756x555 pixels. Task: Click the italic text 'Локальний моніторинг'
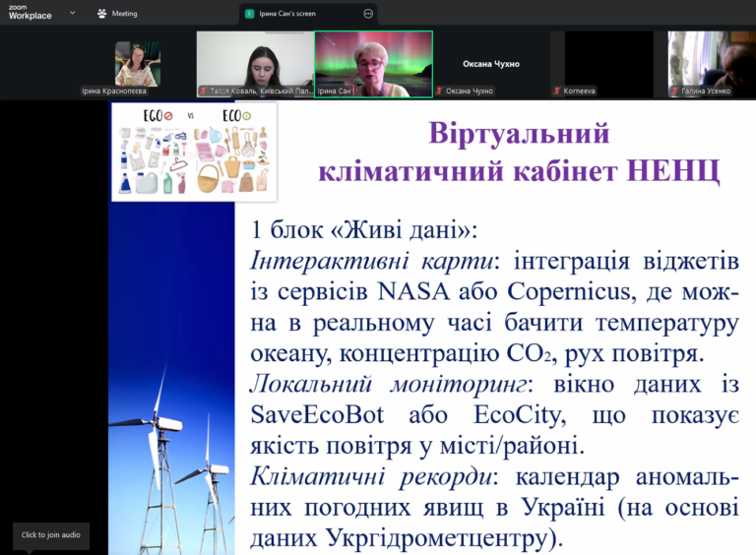388,384
